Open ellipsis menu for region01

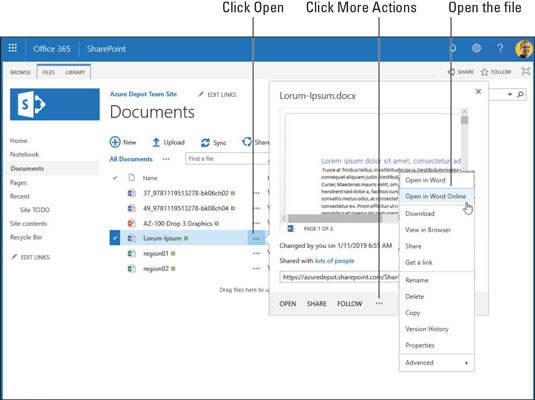click(x=256, y=253)
